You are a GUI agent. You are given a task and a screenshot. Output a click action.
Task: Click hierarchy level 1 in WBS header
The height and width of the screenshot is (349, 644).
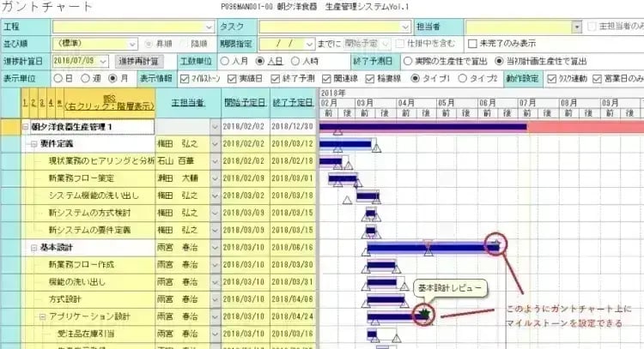[23, 102]
